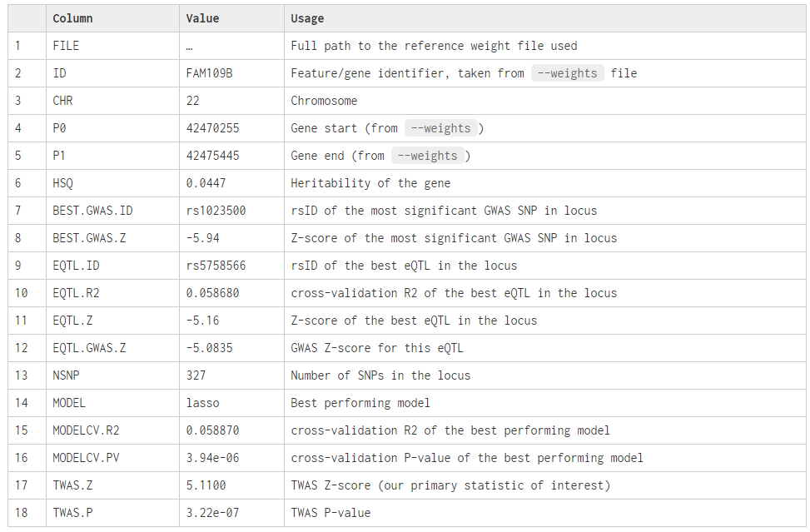Screen dimensions: 810x532
Task: Select the MODELCV.PV value 3.94e-06
Action: [213, 458]
